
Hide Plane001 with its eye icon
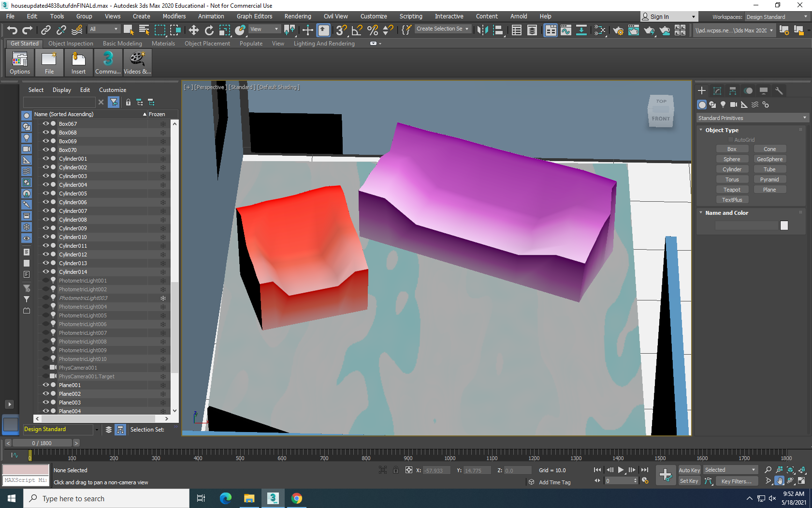46,385
